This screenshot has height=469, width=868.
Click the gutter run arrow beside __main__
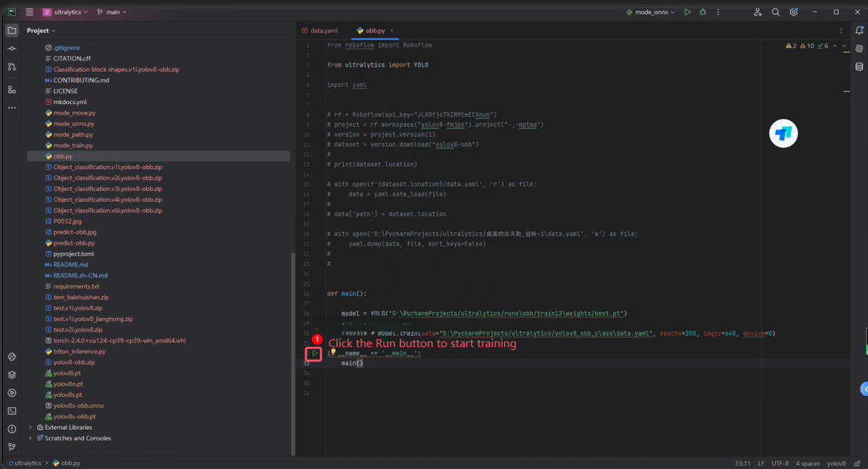coord(315,354)
